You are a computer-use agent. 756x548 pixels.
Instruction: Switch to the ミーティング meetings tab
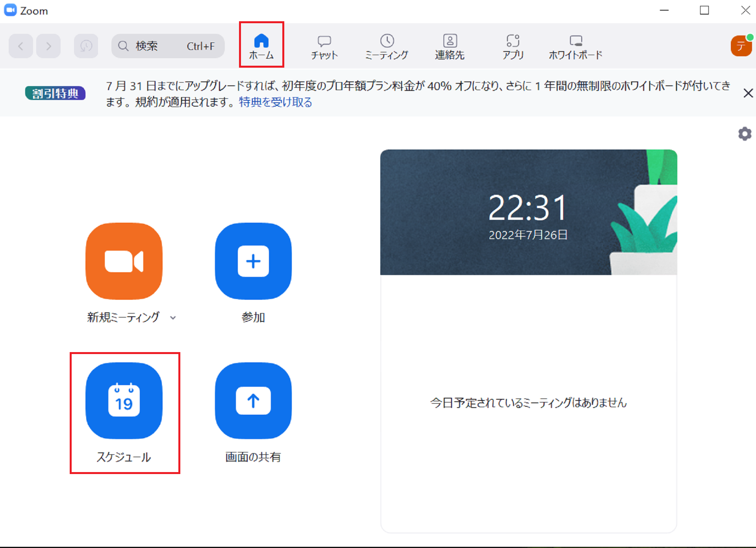tap(387, 47)
